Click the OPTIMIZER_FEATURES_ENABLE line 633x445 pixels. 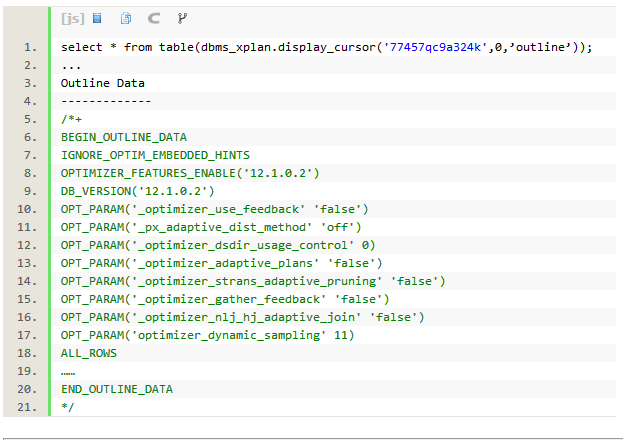point(190,173)
